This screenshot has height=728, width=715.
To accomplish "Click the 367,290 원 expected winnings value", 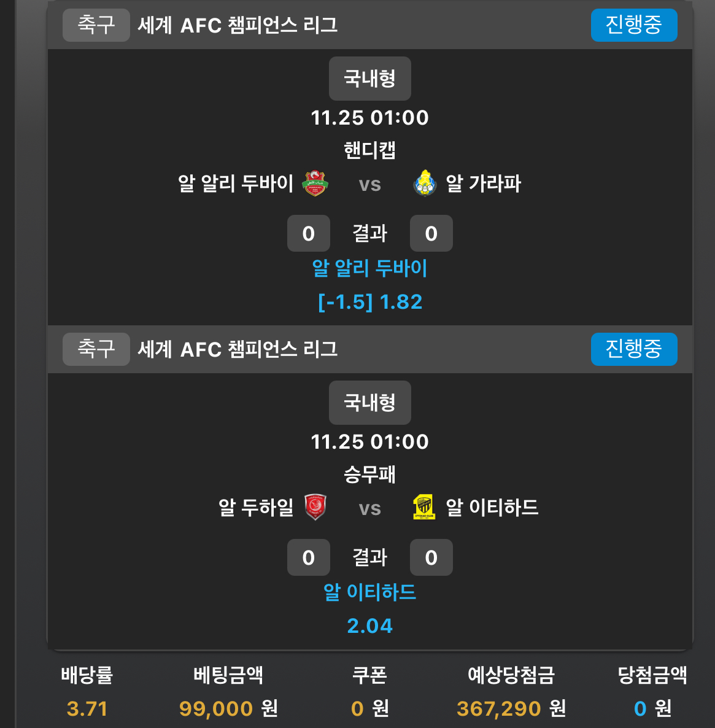I will coord(511,708).
